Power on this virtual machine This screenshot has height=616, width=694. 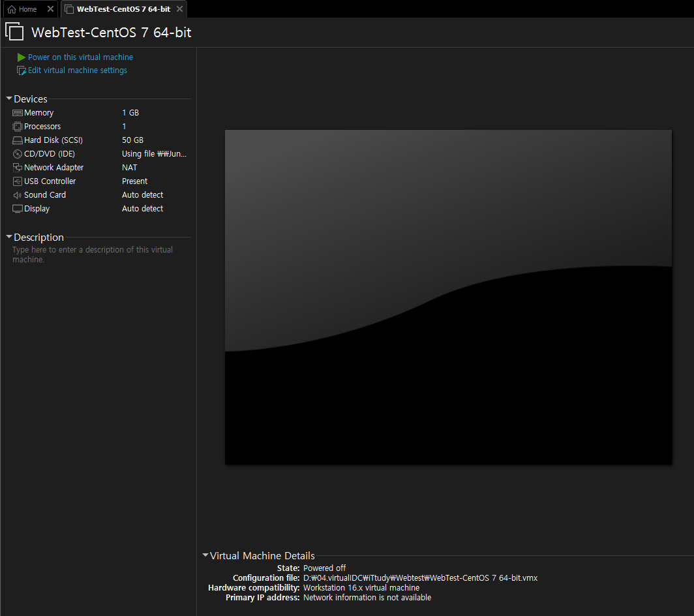80,57
